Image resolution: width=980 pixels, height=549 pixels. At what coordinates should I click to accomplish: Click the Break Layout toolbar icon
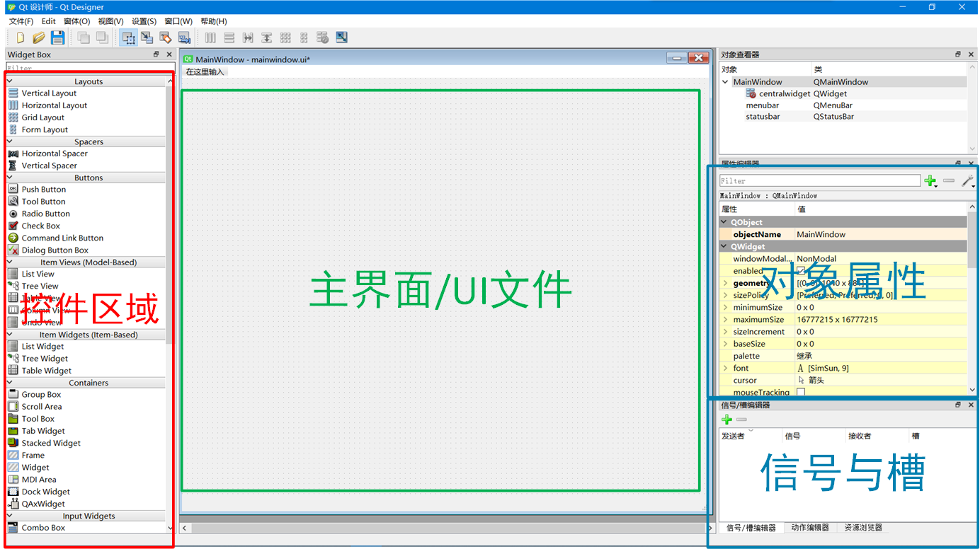(323, 37)
